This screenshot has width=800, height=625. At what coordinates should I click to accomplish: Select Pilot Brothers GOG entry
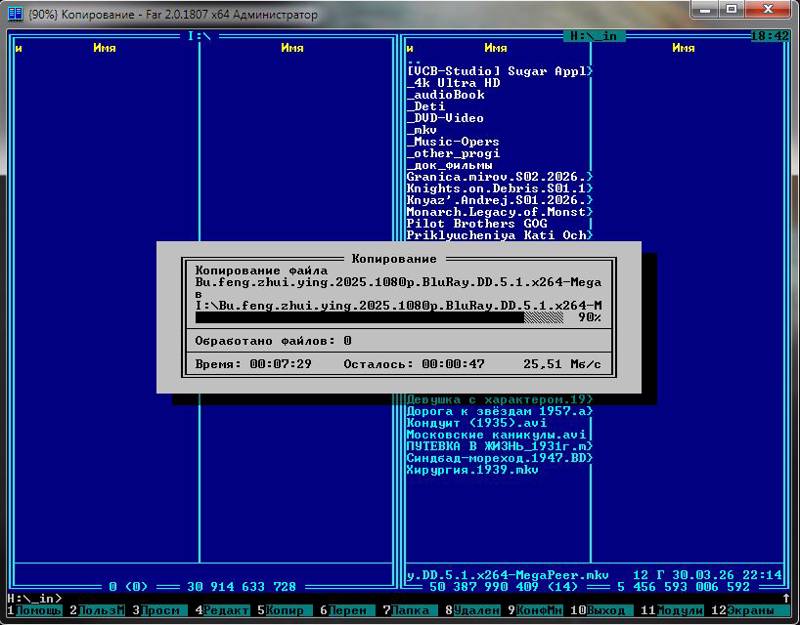pyautogui.click(x=477, y=223)
